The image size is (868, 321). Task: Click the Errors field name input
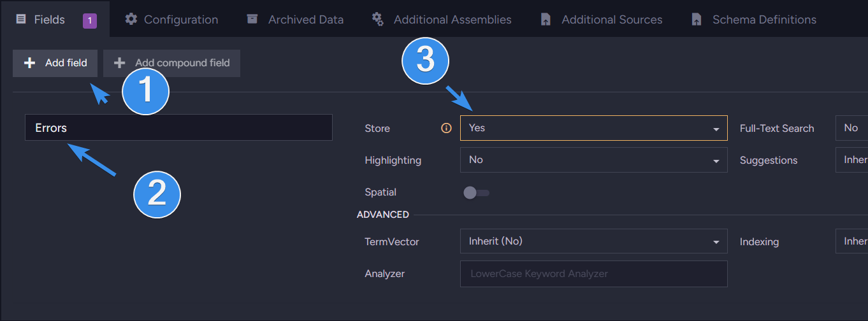178,128
